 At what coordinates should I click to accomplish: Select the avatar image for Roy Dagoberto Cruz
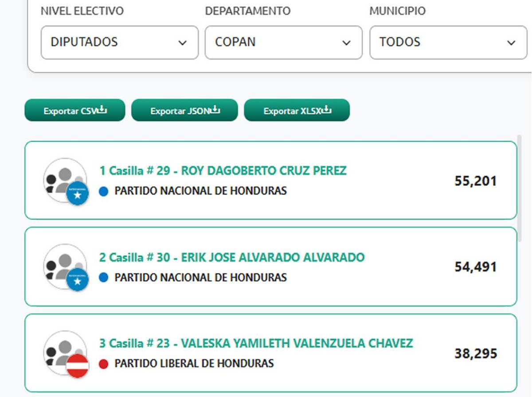[x=64, y=180]
